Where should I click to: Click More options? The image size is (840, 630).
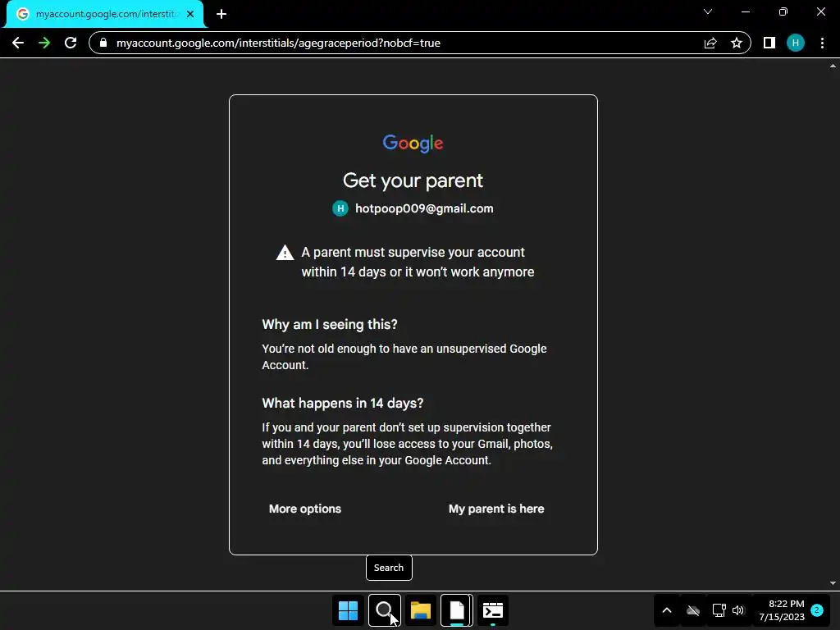click(x=305, y=509)
